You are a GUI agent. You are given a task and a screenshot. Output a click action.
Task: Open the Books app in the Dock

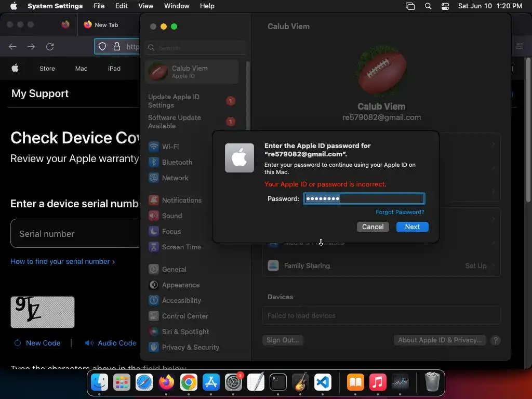pos(355,382)
